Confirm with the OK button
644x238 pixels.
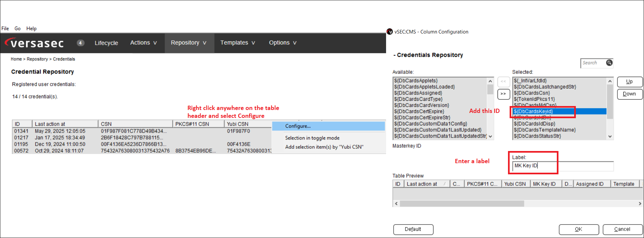(x=578, y=229)
